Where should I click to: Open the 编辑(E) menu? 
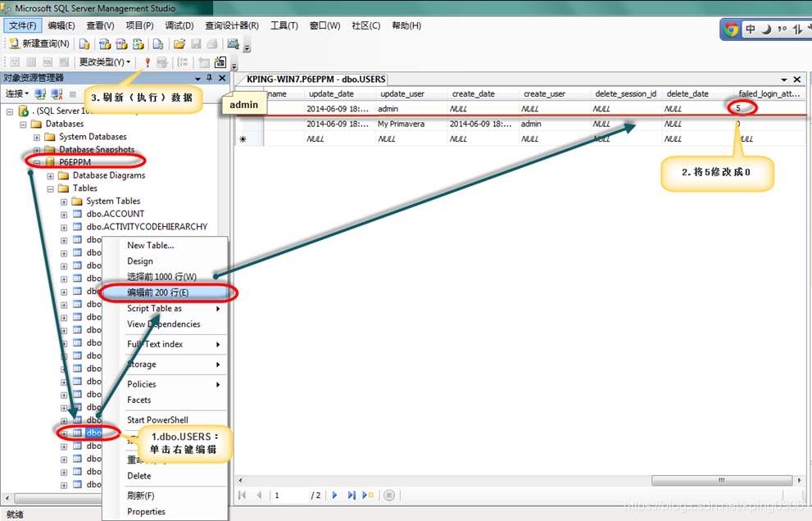(61, 25)
